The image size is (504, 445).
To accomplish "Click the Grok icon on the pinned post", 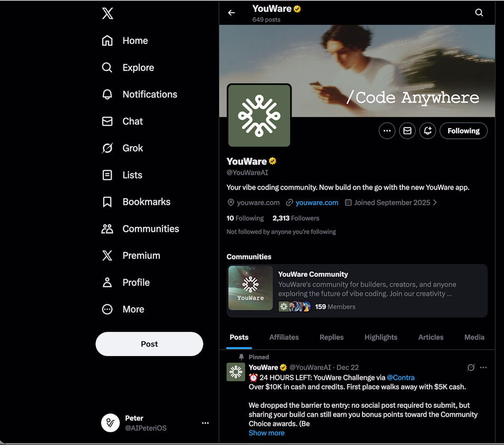I will [x=471, y=368].
